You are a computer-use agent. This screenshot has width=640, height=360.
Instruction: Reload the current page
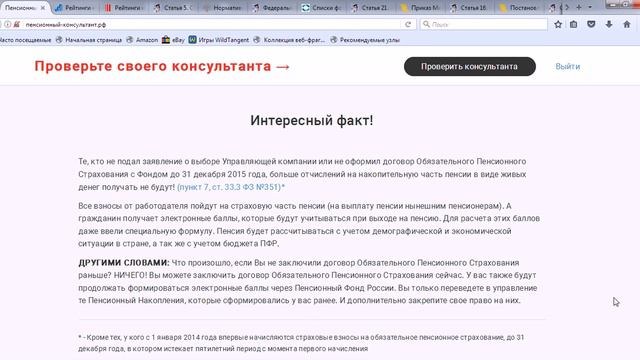(x=408, y=24)
